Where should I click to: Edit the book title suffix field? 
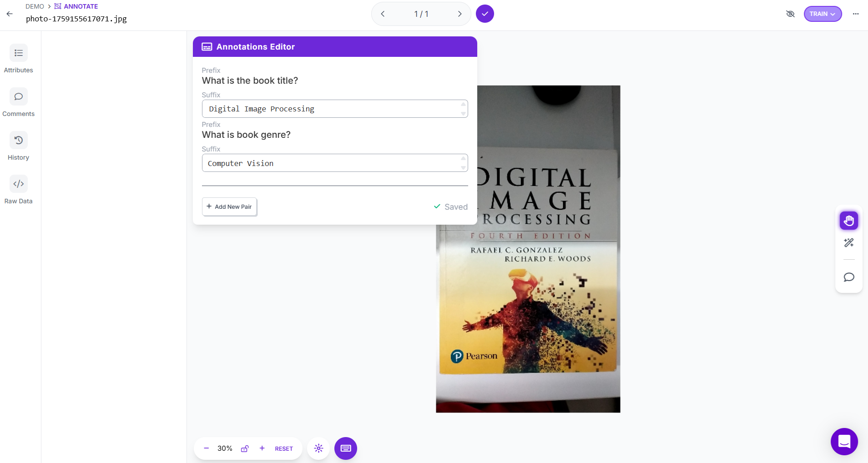[335, 109]
